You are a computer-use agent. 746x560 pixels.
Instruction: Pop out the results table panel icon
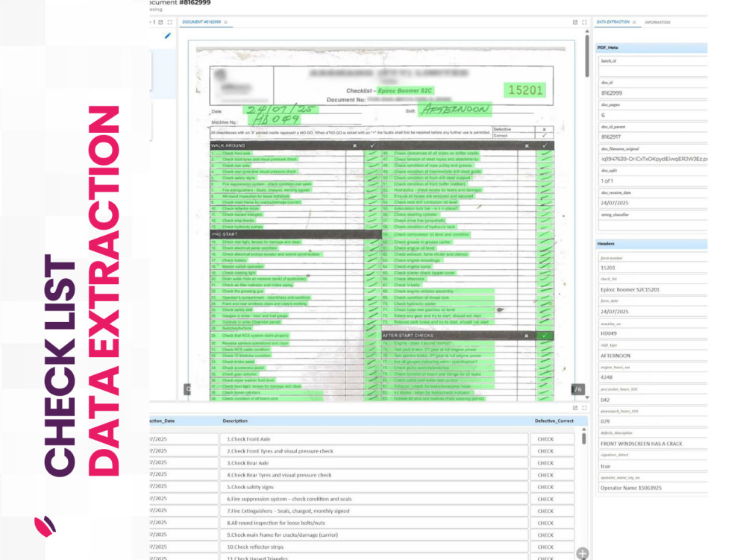(575, 408)
